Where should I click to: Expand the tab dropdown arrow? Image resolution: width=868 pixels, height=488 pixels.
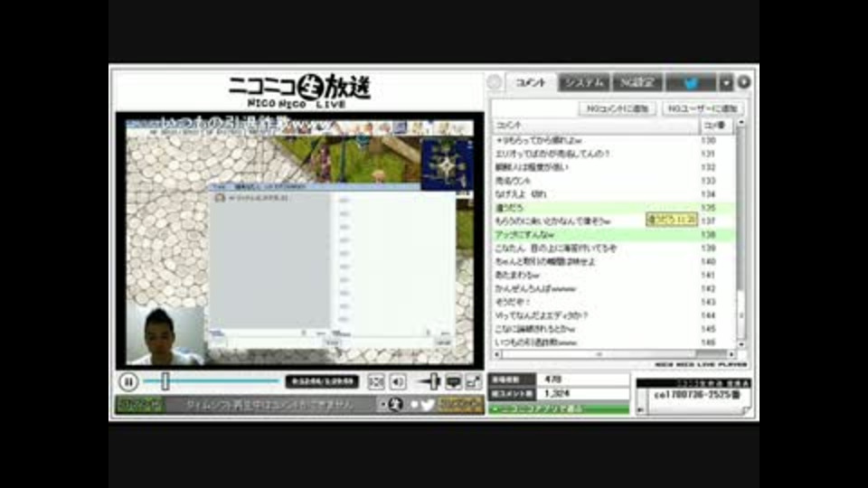pos(726,82)
